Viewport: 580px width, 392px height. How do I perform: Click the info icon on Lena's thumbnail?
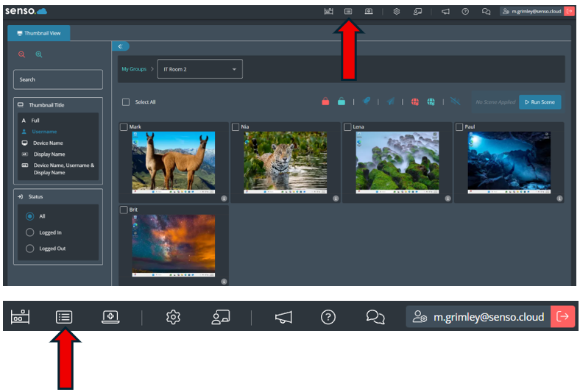coord(448,199)
